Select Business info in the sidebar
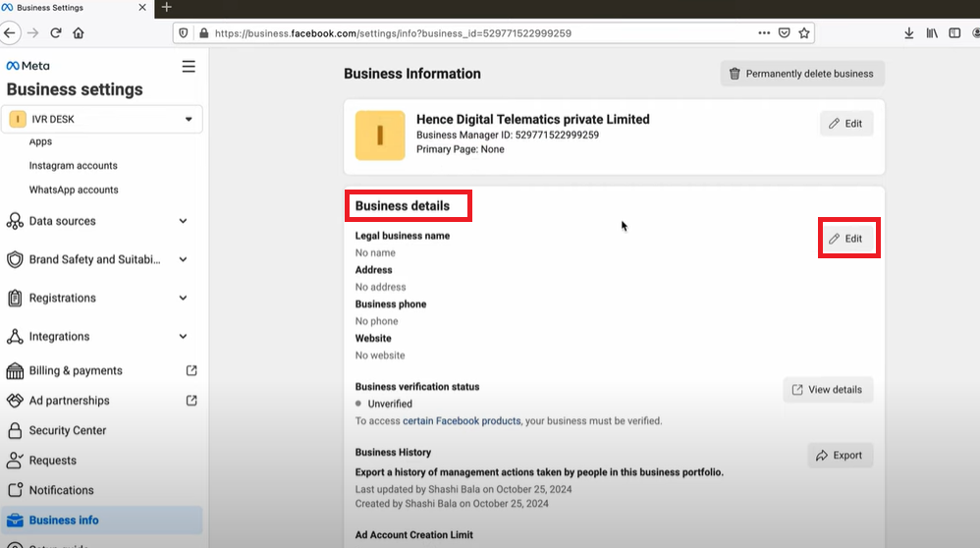This screenshot has height=548, width=980. tap(102, 520)
